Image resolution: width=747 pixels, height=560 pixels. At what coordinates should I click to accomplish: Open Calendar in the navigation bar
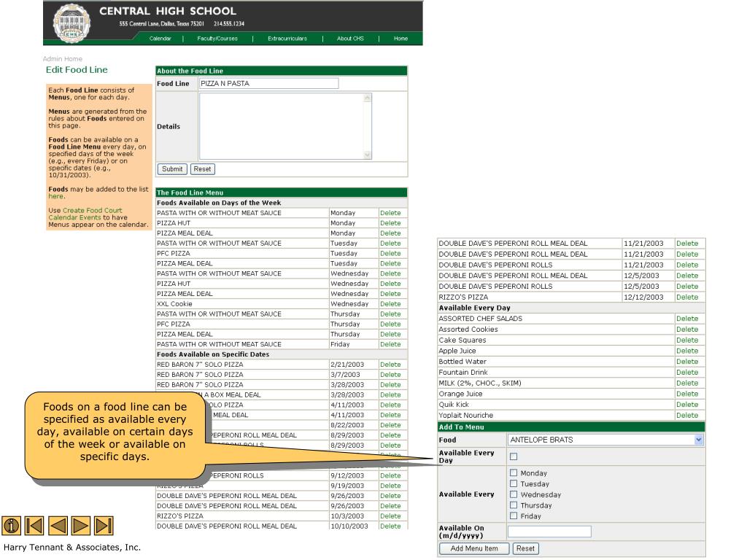pos(160,39)
